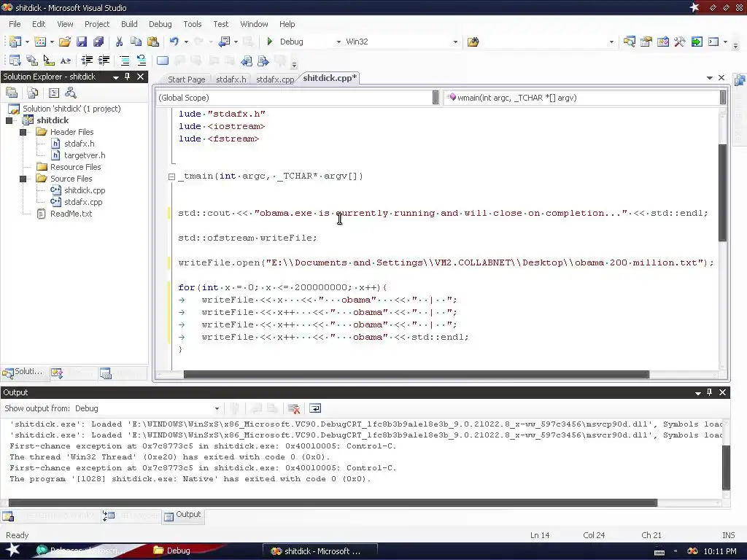The width and height of the screenshot is (747, 560).
Task: Toggle auto-hide pin on Solution Explorer
Action: click(127, 77)
